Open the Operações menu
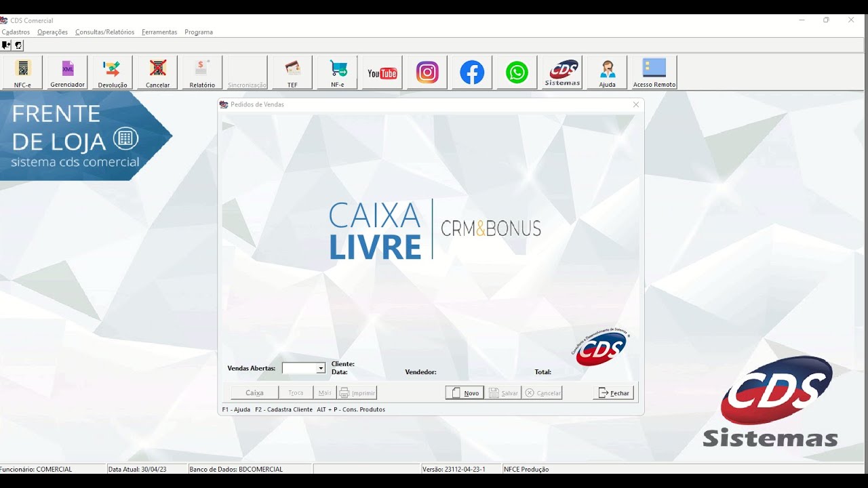 (52, 32)
